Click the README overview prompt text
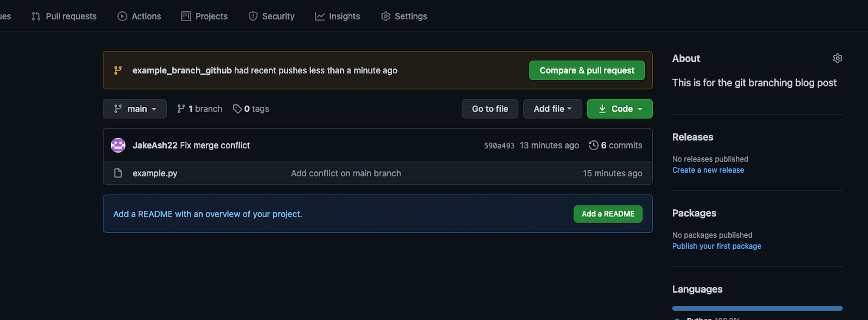The height and width of the screenshot is (320, 868). [x=208, y=214]
